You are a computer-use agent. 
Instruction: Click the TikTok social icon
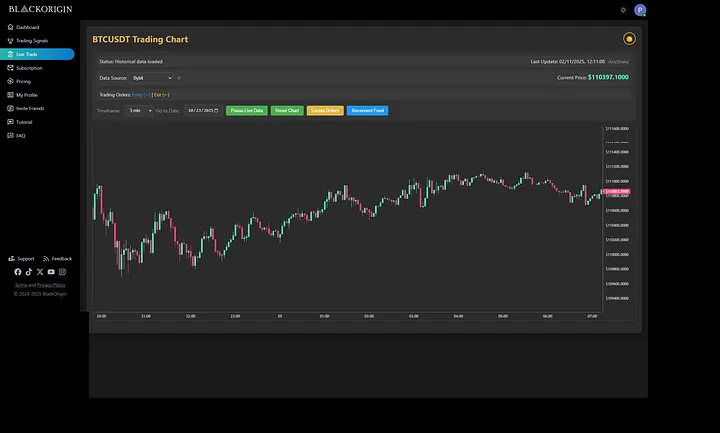tap(28, 272)
